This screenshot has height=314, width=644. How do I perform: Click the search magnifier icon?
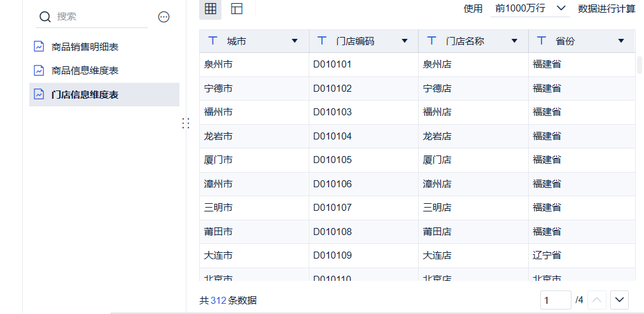45,17
